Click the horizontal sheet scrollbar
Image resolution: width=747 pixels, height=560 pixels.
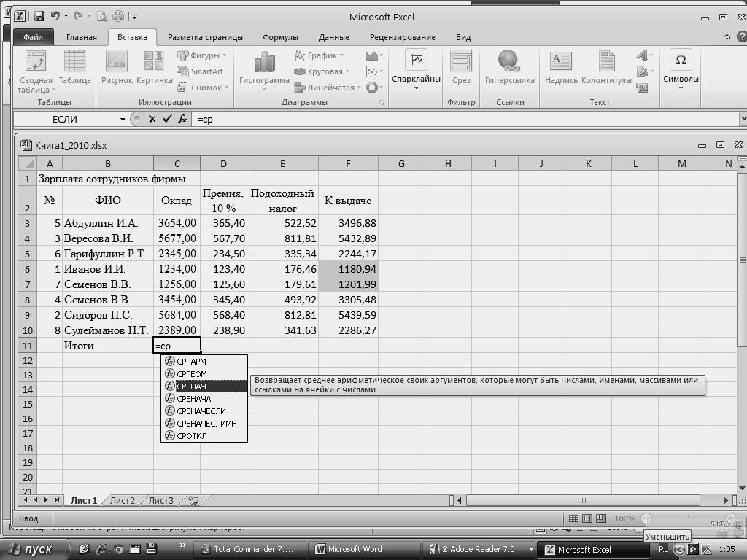[582, 500]
